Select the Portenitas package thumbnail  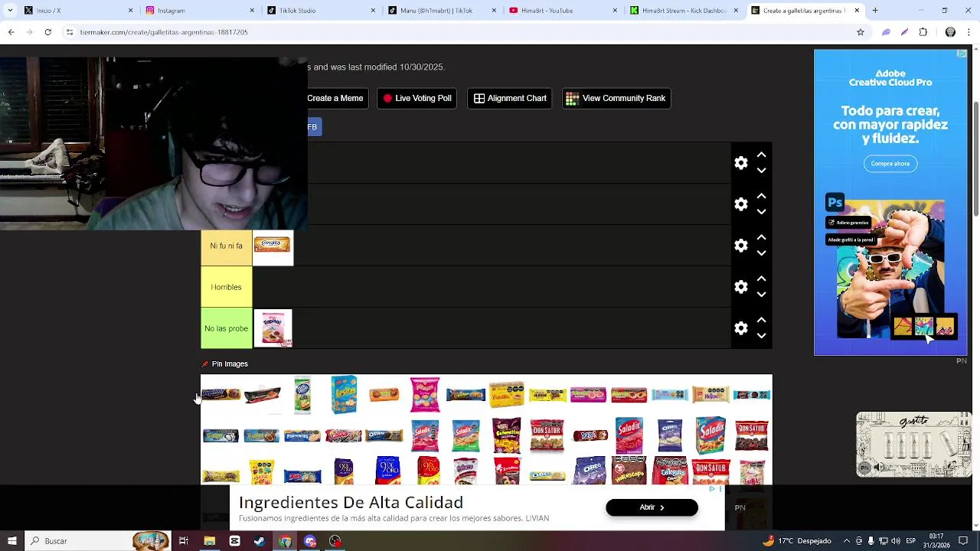point(302,436)
